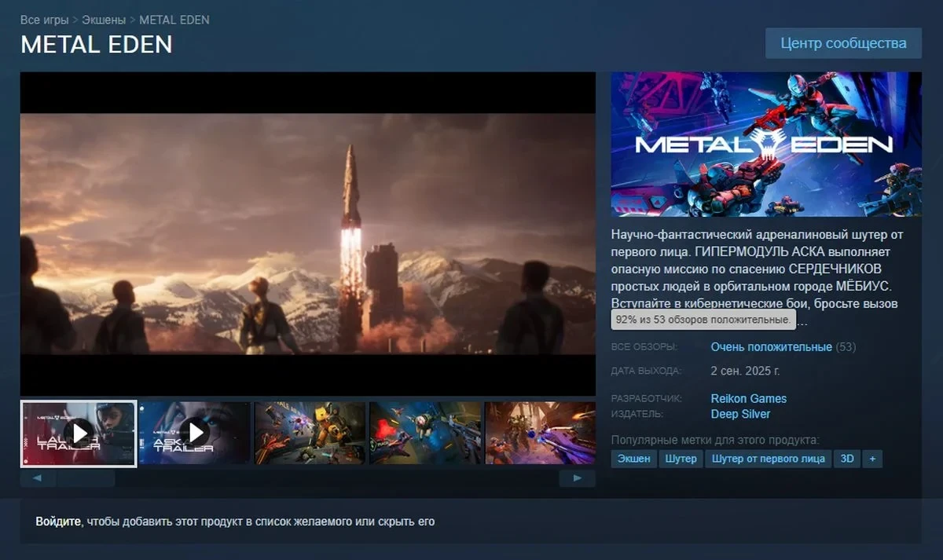943x560 pixels.
Task: Click right arrow of thumbnail strip
Action: 578,478
